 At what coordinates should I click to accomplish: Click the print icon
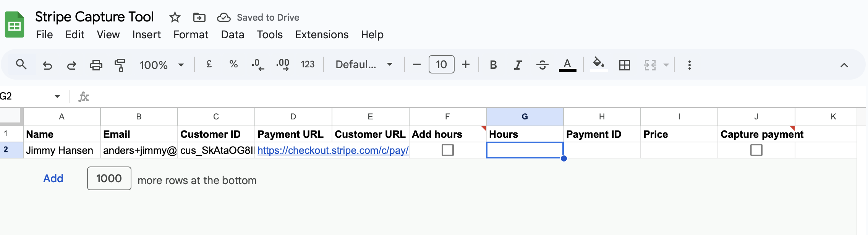coord(96,65)
